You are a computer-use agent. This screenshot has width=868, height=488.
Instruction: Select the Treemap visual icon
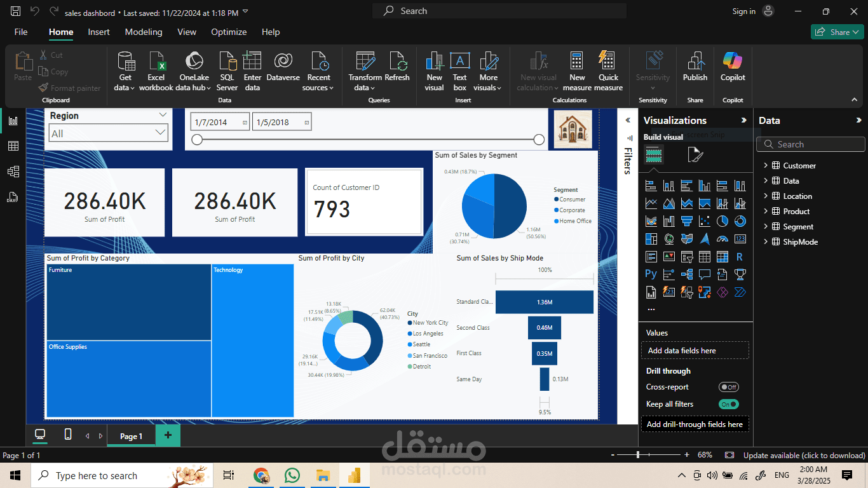(x=651, y=239)
